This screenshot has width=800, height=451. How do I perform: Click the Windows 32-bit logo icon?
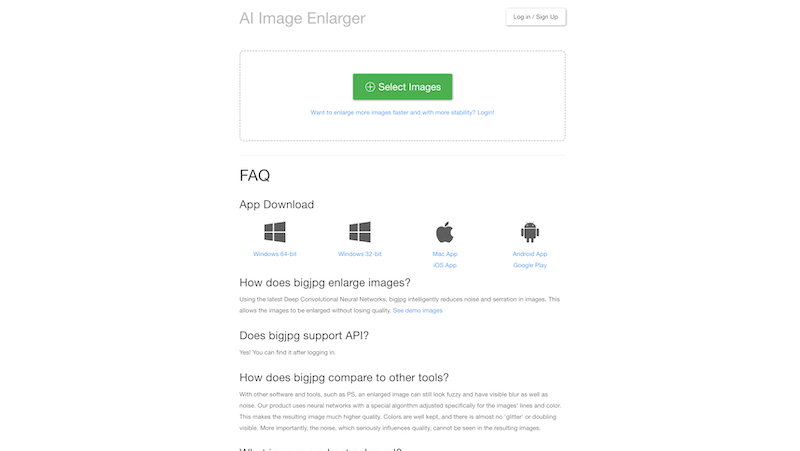tap(360, 232)
